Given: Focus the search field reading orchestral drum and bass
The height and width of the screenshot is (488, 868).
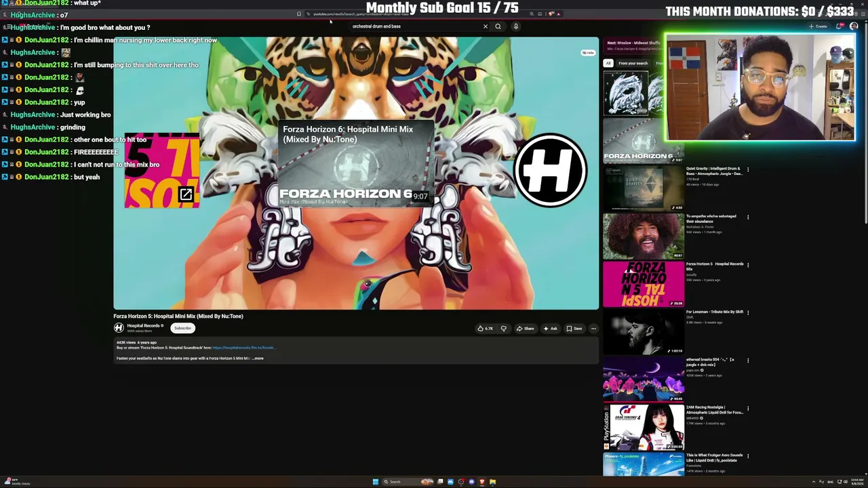Looking at the screenshot, I should point(414,26).
